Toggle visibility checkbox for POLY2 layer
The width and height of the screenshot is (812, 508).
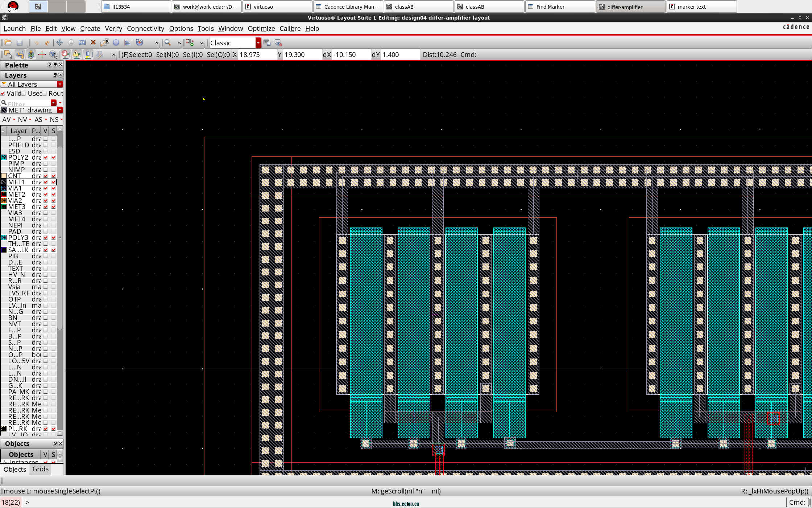[x=46, y=157]
